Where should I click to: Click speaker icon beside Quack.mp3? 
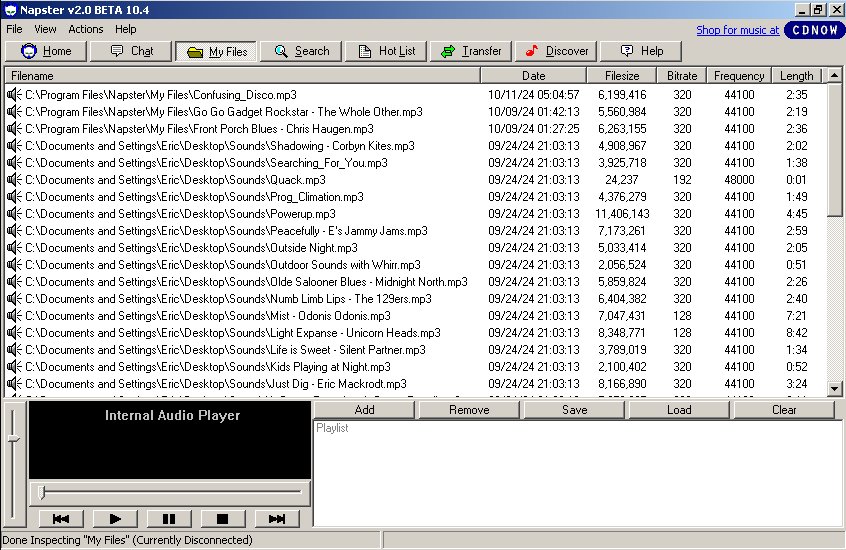[15, 180]
